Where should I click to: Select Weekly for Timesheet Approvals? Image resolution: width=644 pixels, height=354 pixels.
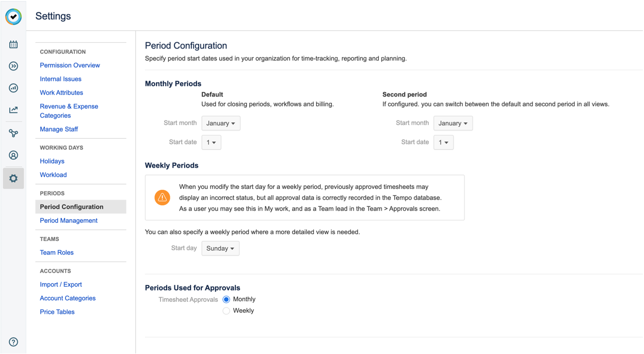click(226, 311)
